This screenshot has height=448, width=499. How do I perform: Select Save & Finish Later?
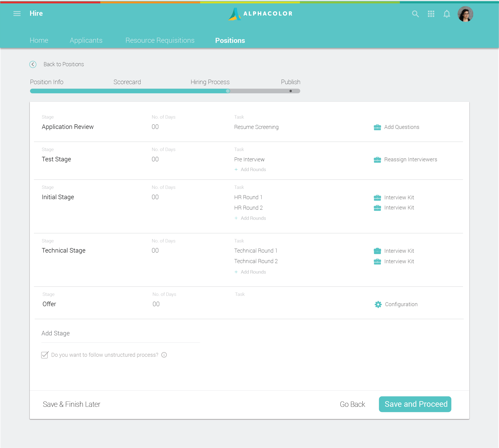coord(71,404)
